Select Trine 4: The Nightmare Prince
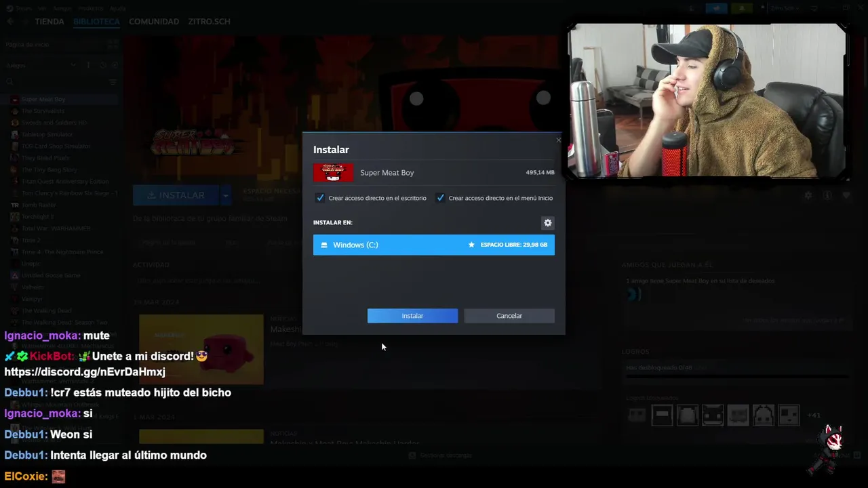The width and height of the screenshot is (868, 488). point(61,252)
